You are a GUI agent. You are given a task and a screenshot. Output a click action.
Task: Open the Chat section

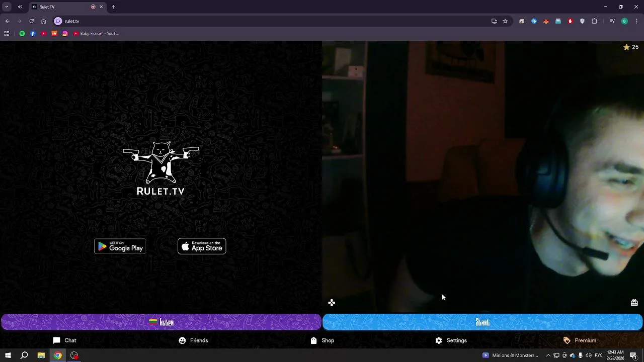pyautogui.click(x=64, y=340)
